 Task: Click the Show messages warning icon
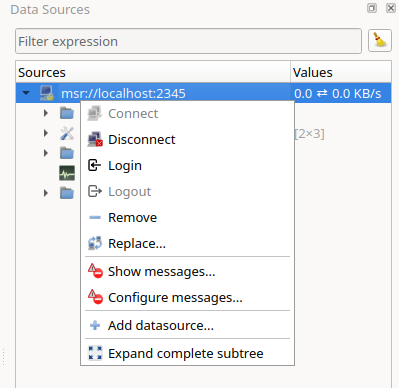coord(95,271)
